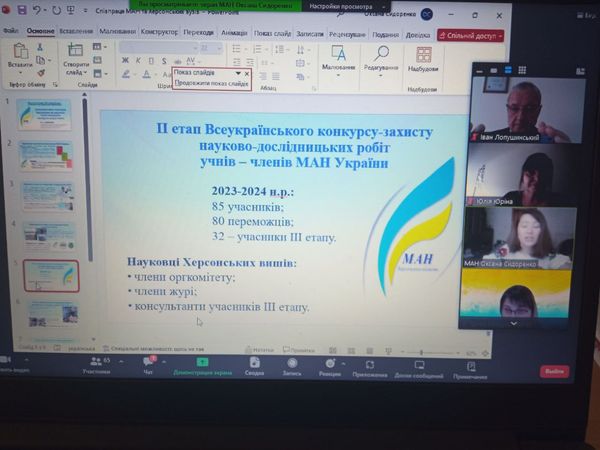Click the Redo arrow icon in title bar
This screenshot has height=450, width=600.
(x=57, y=10)
